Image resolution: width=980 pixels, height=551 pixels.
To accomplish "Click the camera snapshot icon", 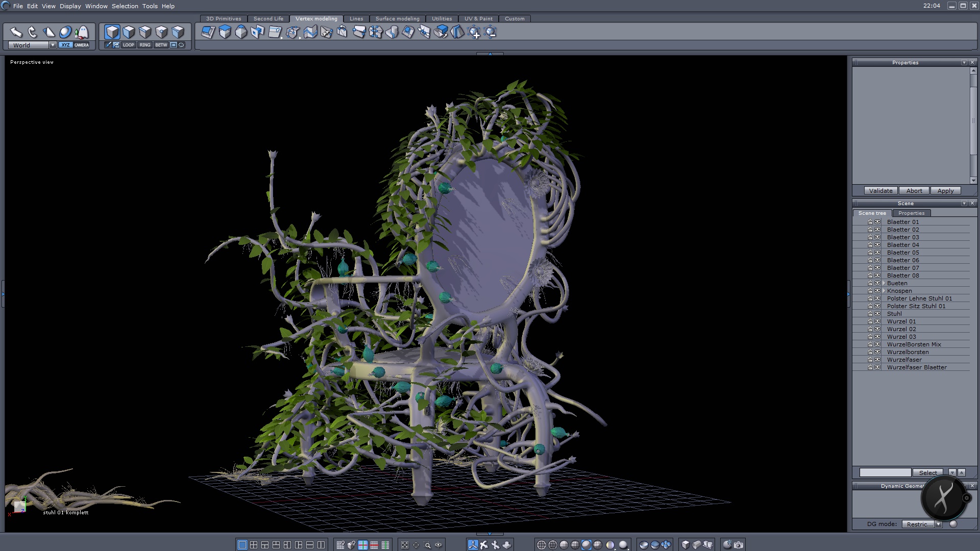I will (739, 545).
